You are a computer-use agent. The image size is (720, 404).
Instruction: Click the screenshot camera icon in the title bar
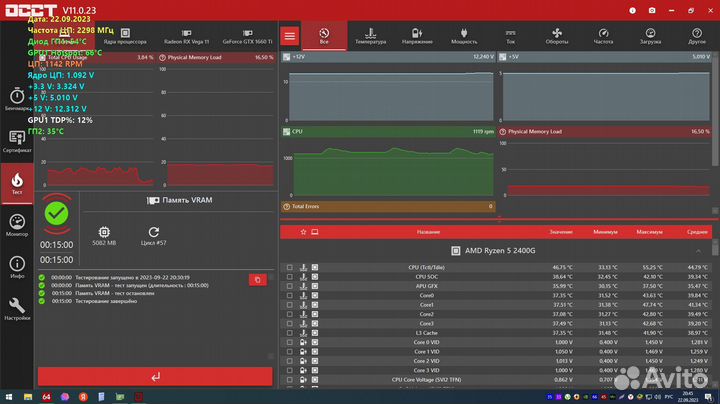[x=652, y=9]
